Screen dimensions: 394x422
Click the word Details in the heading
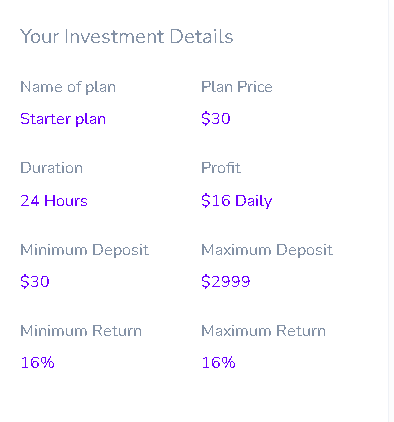tap(201, 36)
